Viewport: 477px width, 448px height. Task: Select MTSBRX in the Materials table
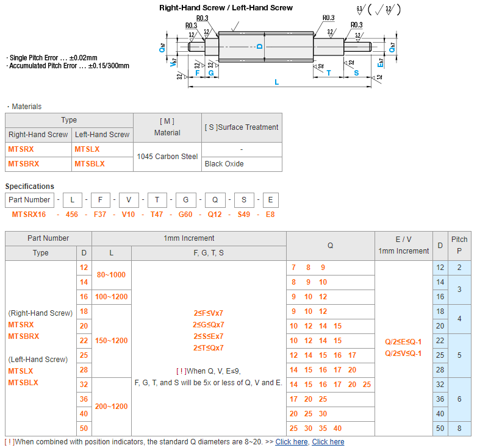pos(23,164)
